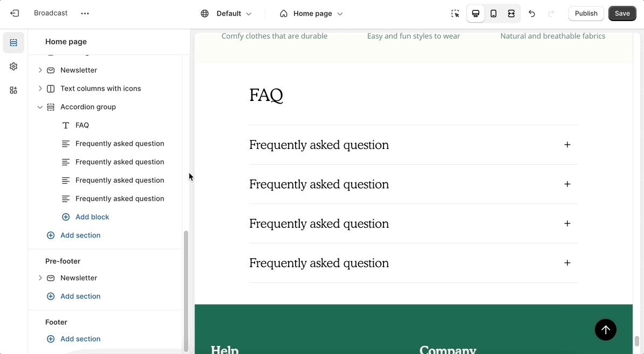The width and height of the screenshot is (644, 354).
Task: Switch to fullscreen preview mode
Action: [x=511, y=13]
